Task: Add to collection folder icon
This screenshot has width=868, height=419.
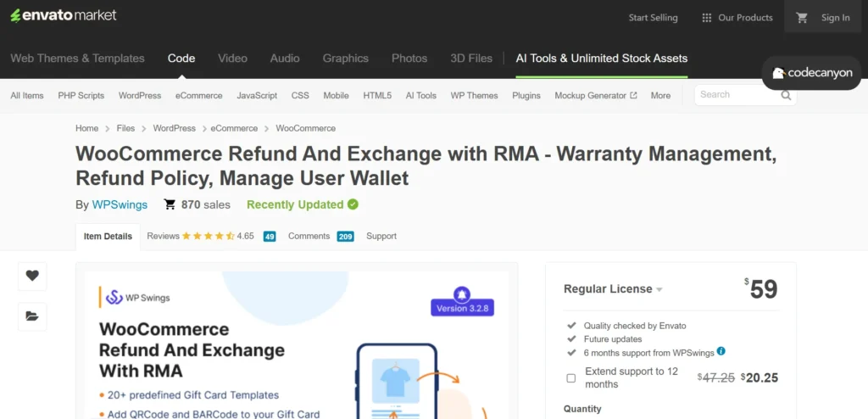Action: tap(32, 316)
